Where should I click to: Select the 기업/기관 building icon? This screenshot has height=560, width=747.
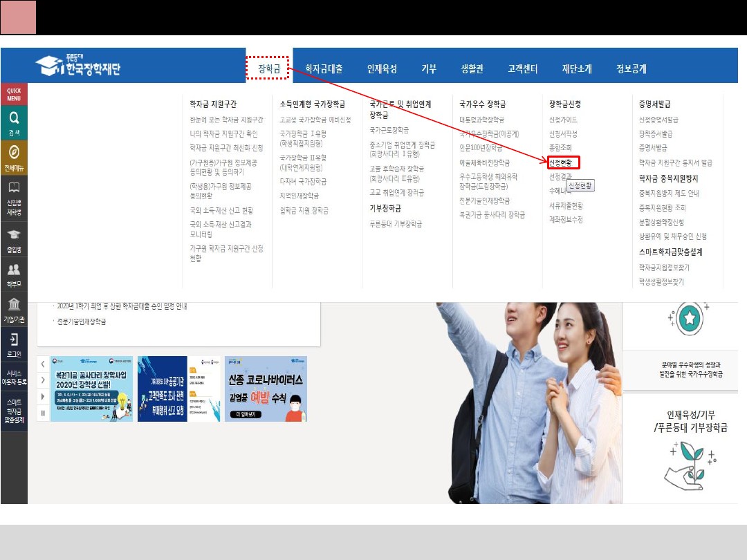tap(14, 310)
